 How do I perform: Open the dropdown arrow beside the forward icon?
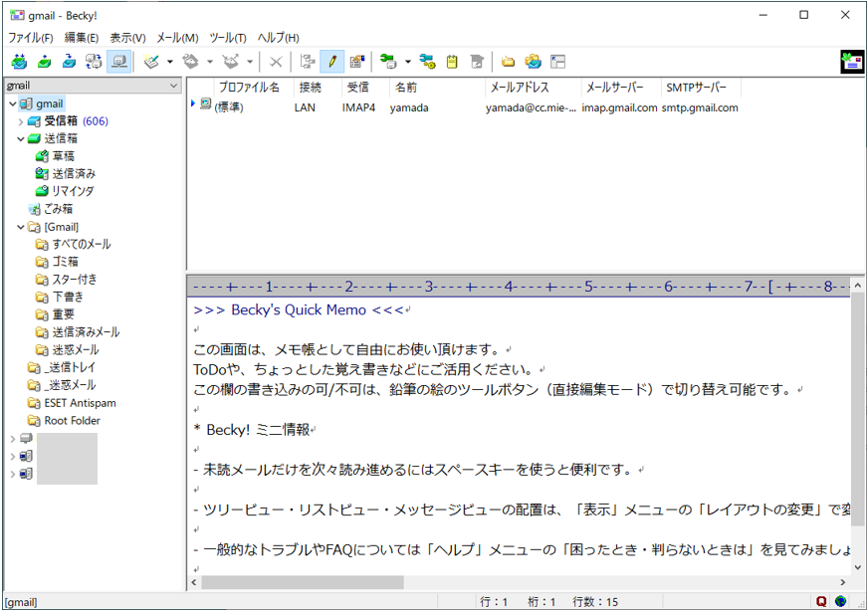(250, 62)
